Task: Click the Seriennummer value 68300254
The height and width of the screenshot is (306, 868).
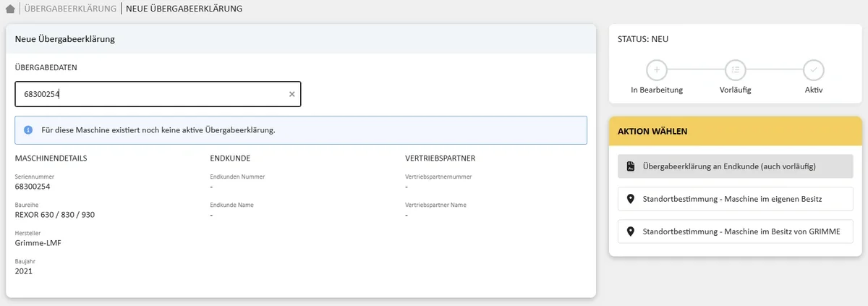Action: (x=33, y=187)
